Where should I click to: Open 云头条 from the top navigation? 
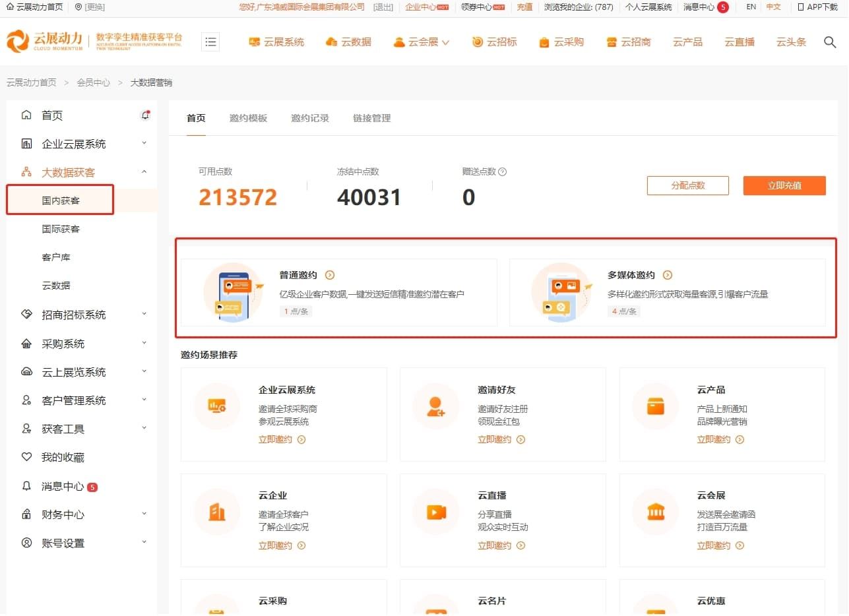pos(790,42)
